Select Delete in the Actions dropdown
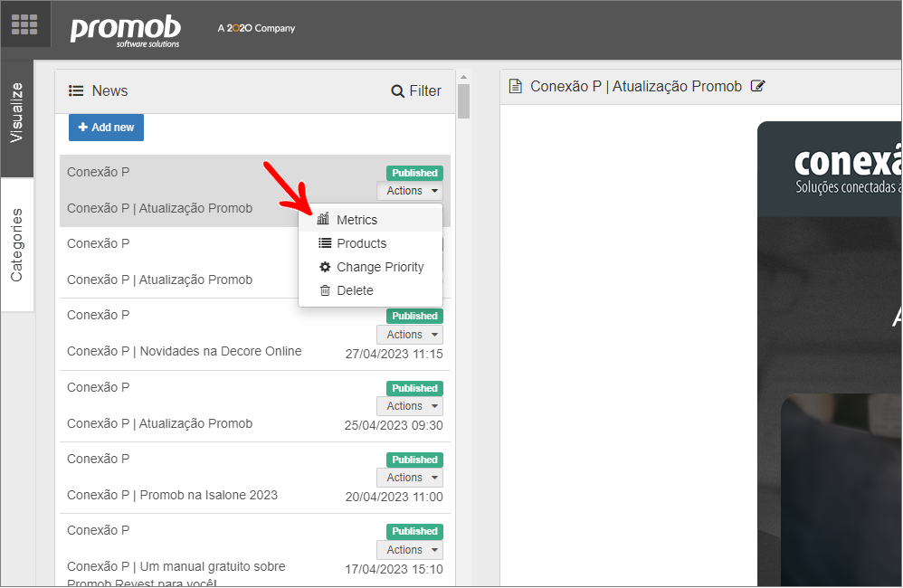 click(370, 290)
